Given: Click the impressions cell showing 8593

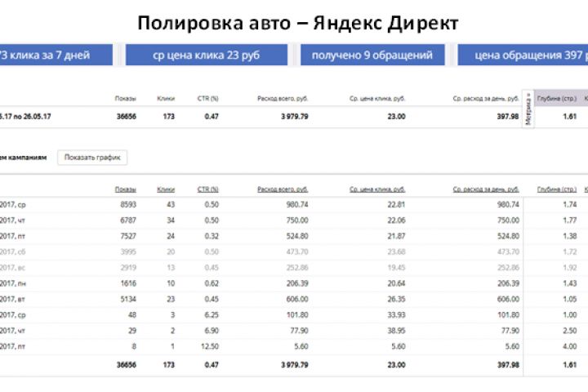Looking at the screenshot, I should (128, 204).
